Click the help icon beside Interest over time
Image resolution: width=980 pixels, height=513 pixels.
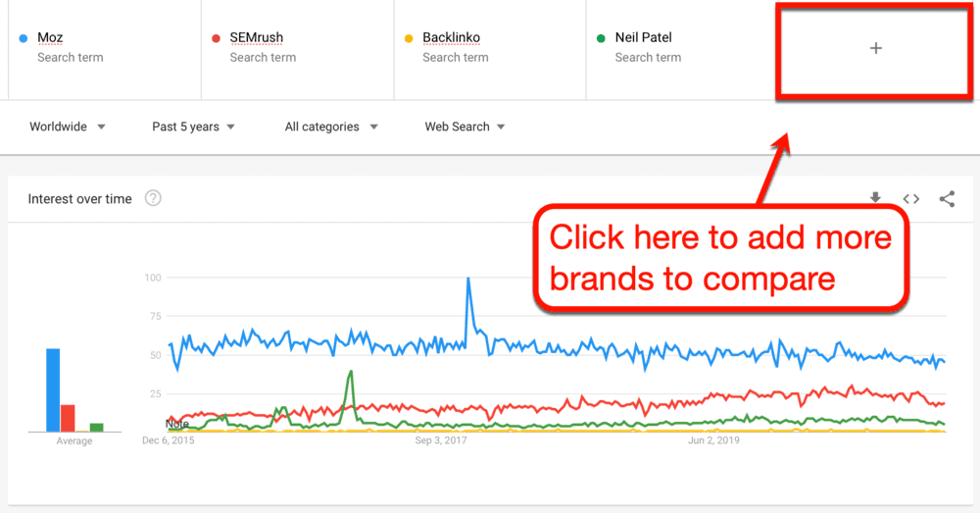[153, 198]
